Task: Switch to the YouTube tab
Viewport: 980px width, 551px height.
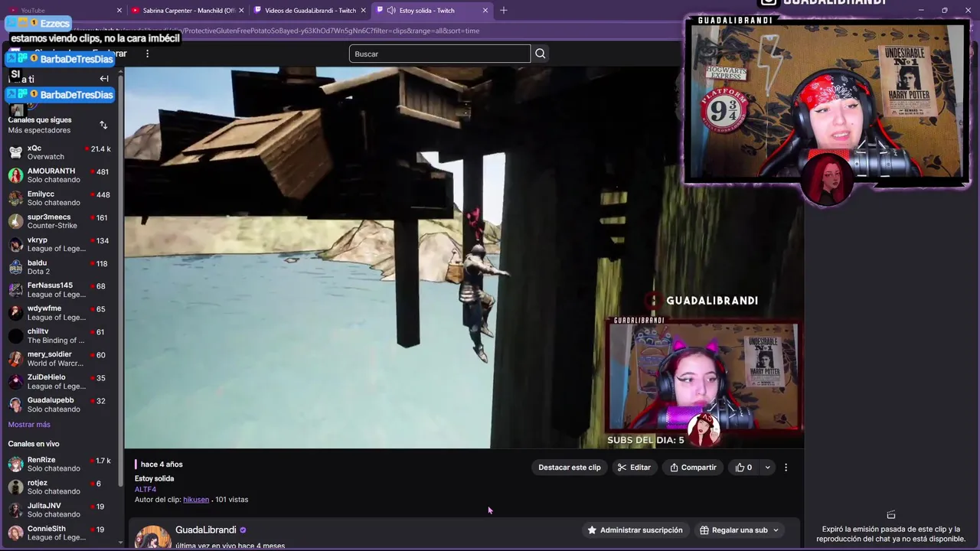Action: 61,11
